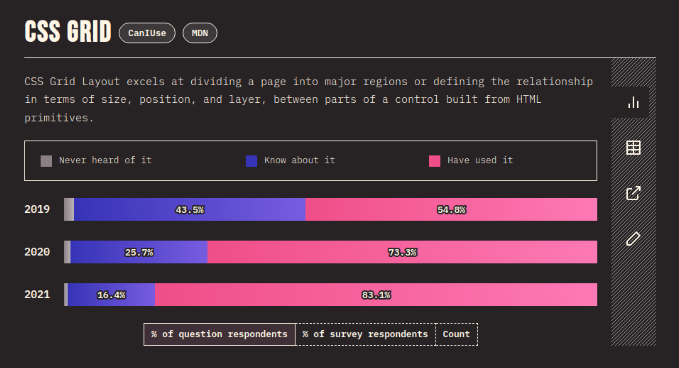Click the 2020 pink 73.3% bar segment
This screenshot has height=368, width=679.
[402, 252]
